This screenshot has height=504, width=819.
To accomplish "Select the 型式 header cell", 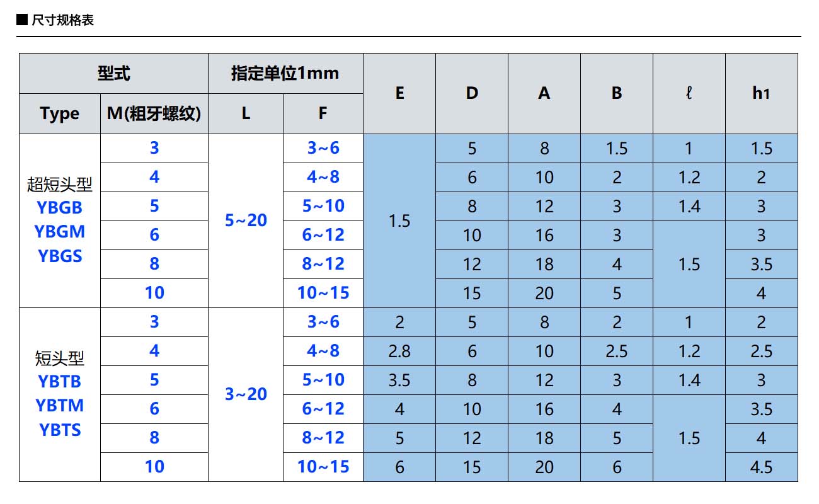I will coord(113,74).
